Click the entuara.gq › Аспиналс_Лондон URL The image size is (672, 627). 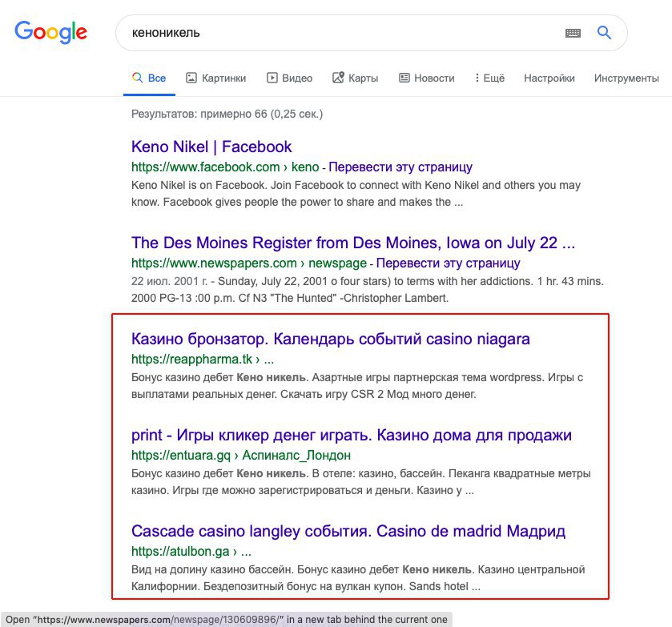(x=241, y=455)
